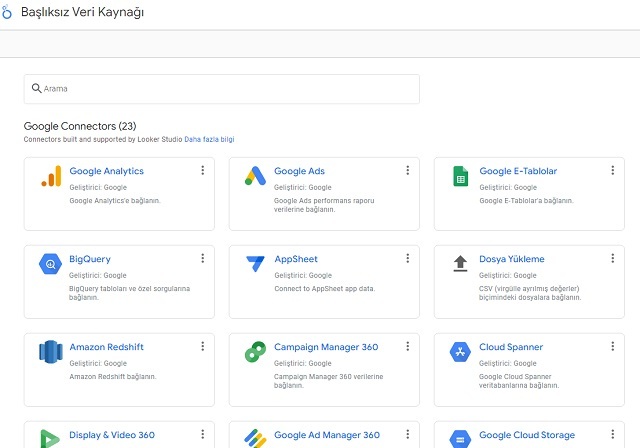
Task: Click the AppSheet logo icon
Action: tap(256, 264)
